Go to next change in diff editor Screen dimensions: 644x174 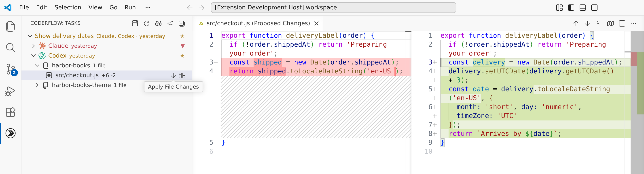pos(587,23)
